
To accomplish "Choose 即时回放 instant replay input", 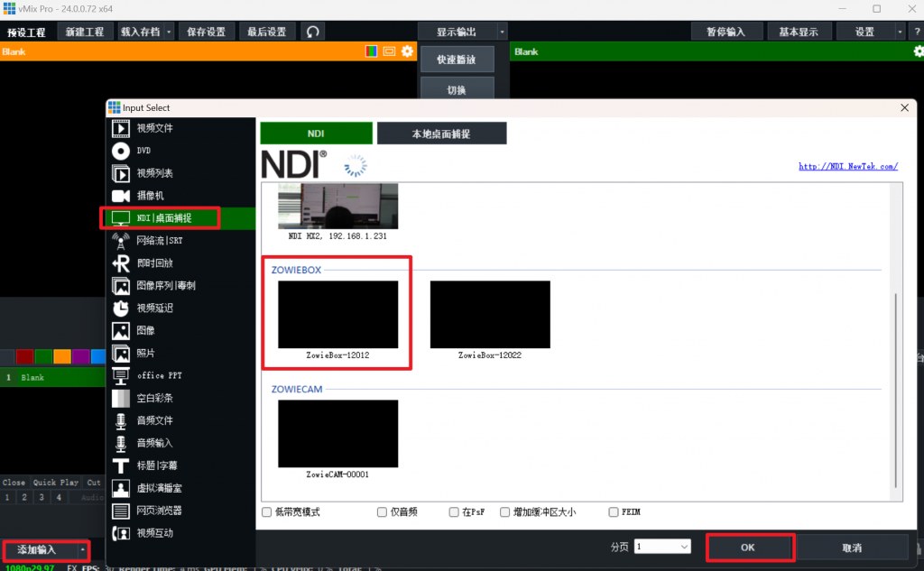I will 180,262.
